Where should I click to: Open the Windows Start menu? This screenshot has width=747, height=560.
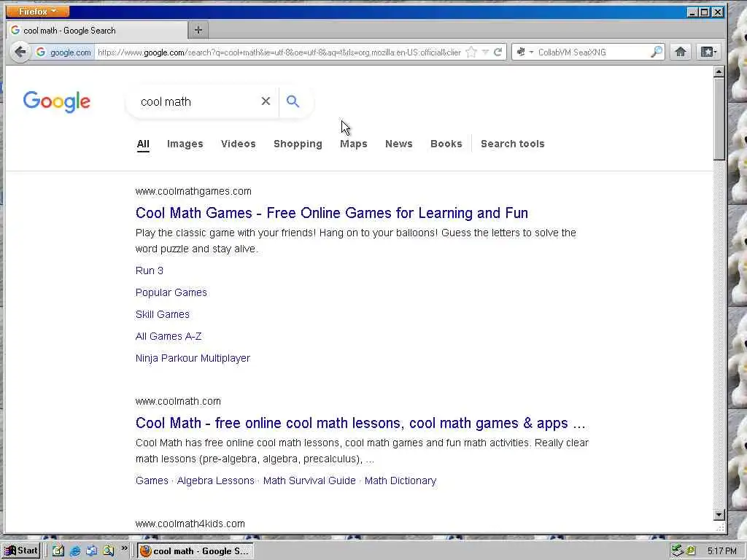[x=21, y=551]
